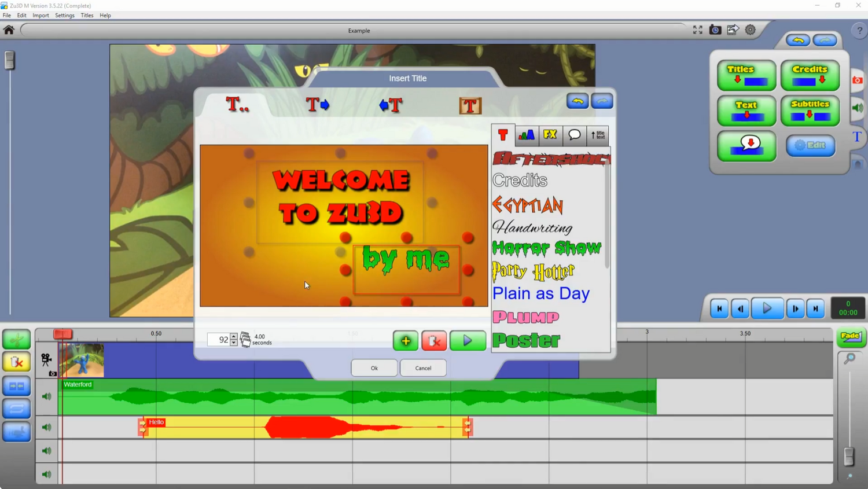
Task: Select the scissors cut tool in the left sidebar
Action: coord(16,340)
